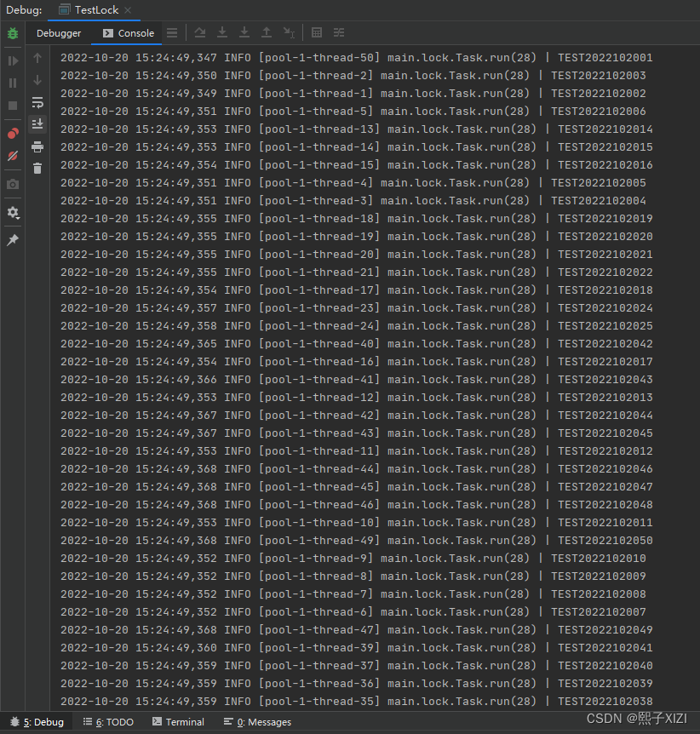Screen dimensions: 700x734
Task: Select log entry TEST2022102007
Action: [x=353, y=612]
